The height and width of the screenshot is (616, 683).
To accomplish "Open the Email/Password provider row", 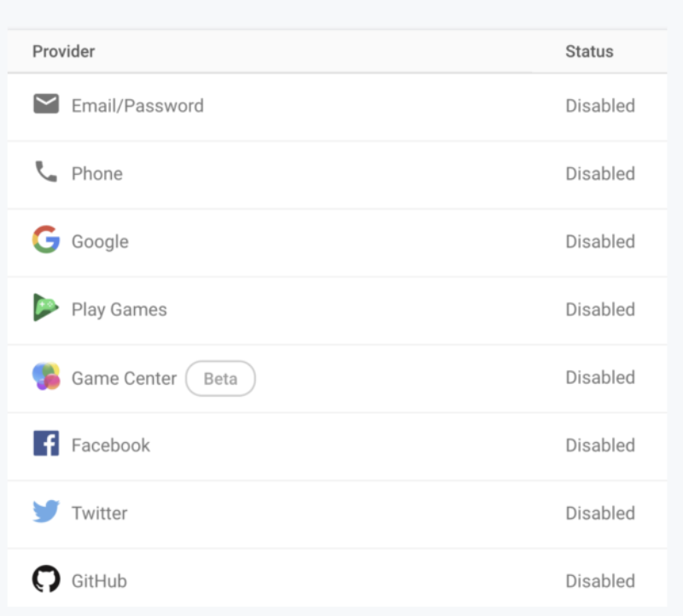I will click(x=137, y=106).
